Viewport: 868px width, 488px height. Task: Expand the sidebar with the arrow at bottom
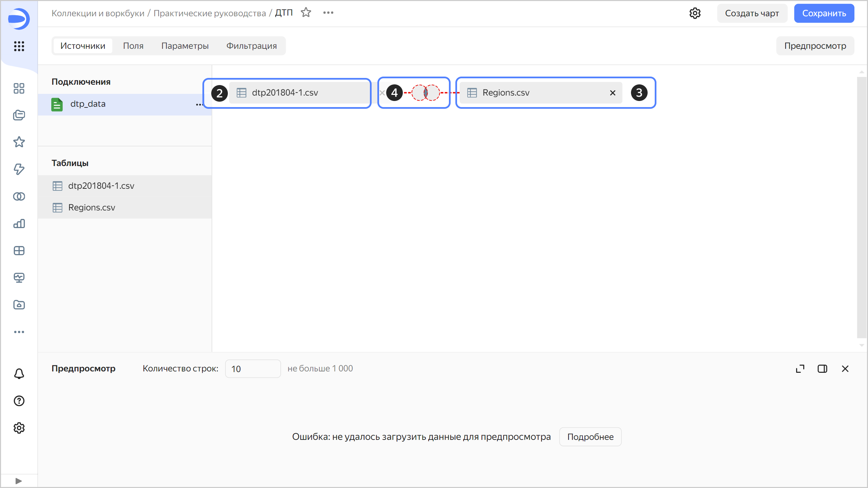tap(19, 481)
